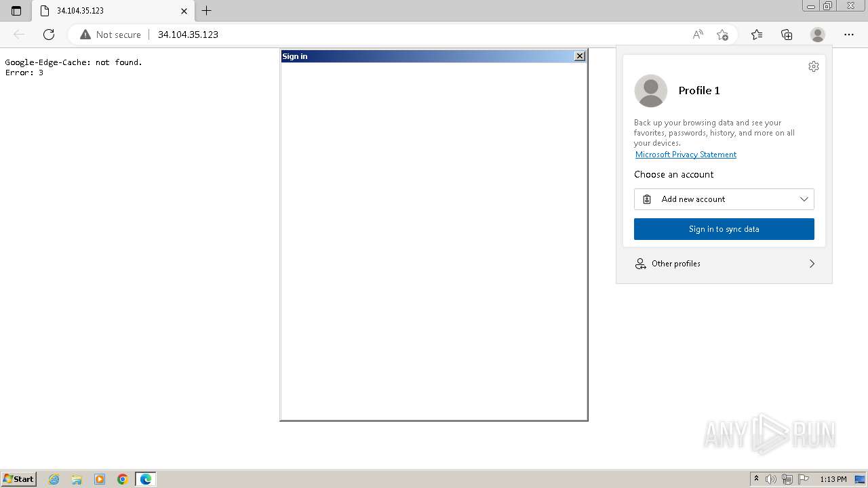Open a new tab with plus button

coord(207,11)
